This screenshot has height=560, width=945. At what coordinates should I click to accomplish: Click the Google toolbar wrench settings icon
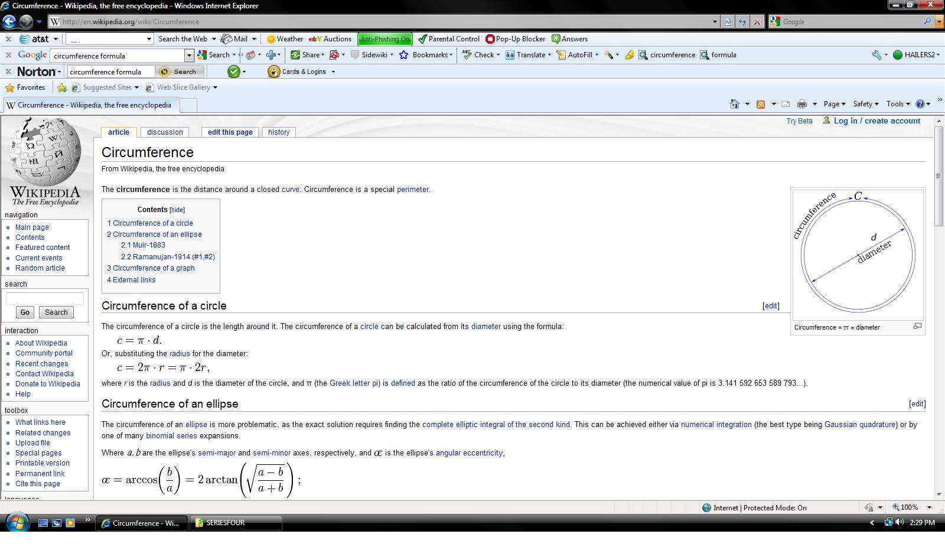[x=876, y=55]
